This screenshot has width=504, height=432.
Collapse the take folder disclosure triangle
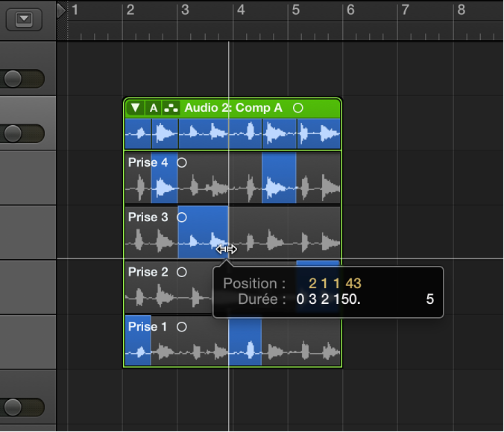point(135,108)
